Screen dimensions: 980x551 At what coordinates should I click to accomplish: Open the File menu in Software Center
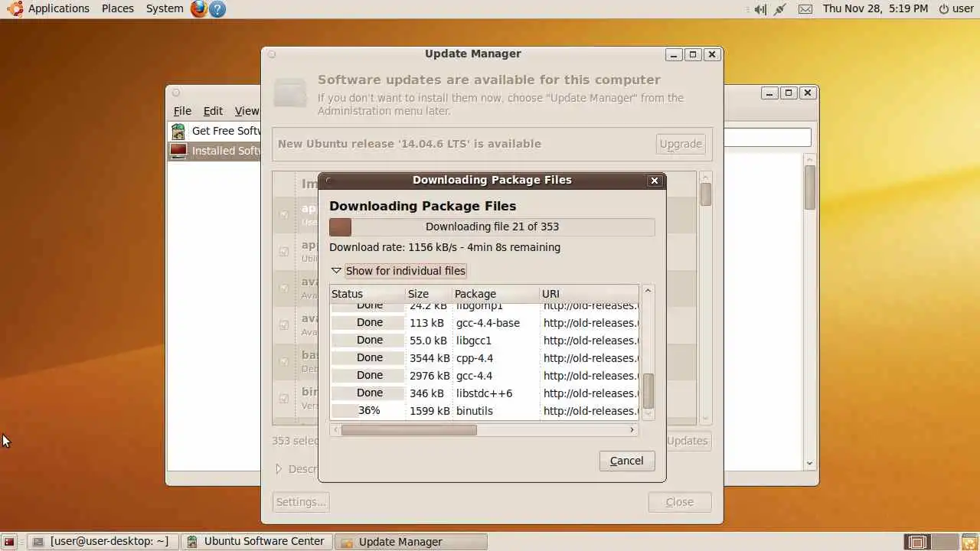(182, 111)
